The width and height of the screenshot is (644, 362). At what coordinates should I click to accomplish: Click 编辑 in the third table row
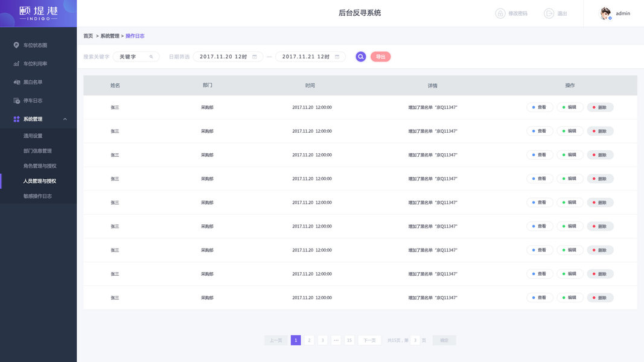tap(570, 154)
